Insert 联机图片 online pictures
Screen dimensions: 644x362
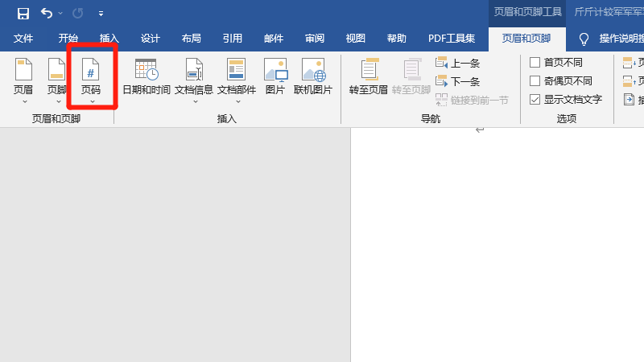(x=313, y=78)
